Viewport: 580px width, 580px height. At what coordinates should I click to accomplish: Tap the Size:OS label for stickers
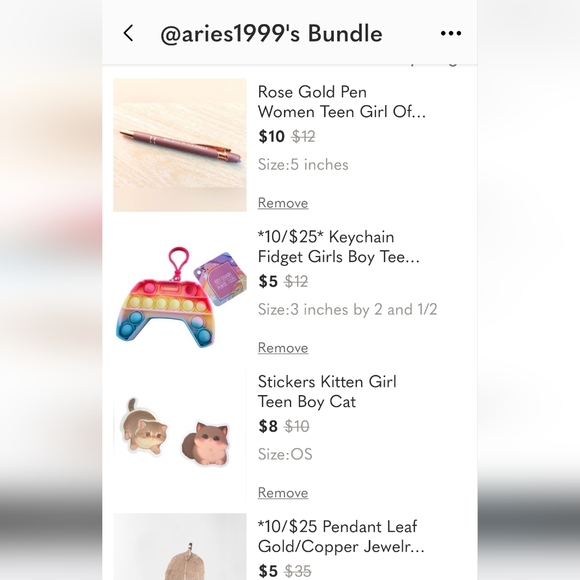285,454
